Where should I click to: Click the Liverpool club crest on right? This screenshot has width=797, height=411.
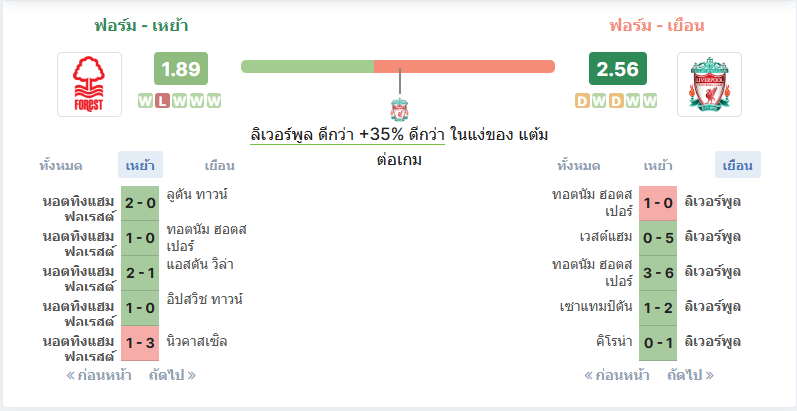tap(709, 84)
